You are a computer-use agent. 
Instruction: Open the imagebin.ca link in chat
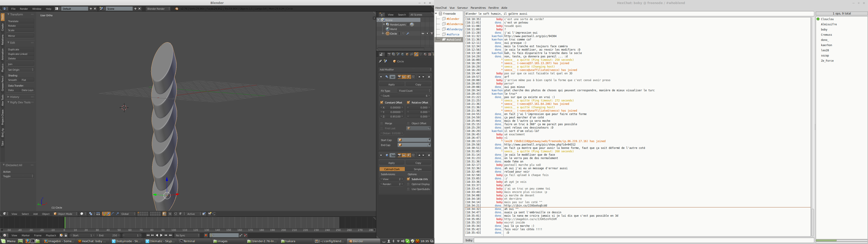(x=530, y=219)
